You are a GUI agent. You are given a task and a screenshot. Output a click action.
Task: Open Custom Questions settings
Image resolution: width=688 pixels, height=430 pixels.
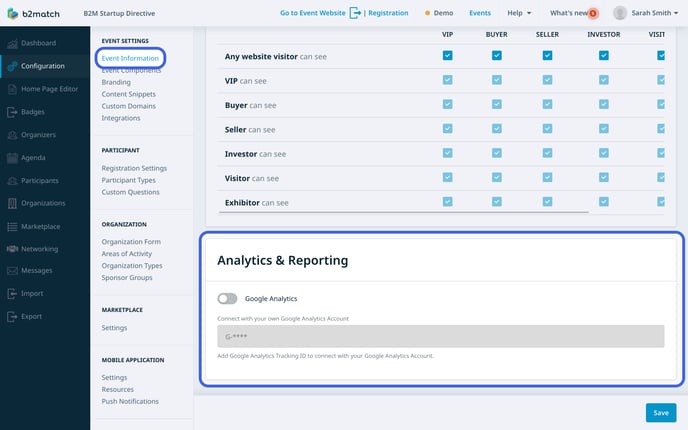(x=130, y=192)
